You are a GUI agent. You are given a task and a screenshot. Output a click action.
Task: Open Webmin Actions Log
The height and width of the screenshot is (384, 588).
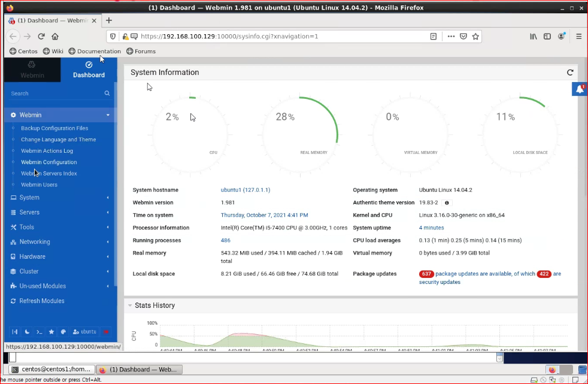47,151
